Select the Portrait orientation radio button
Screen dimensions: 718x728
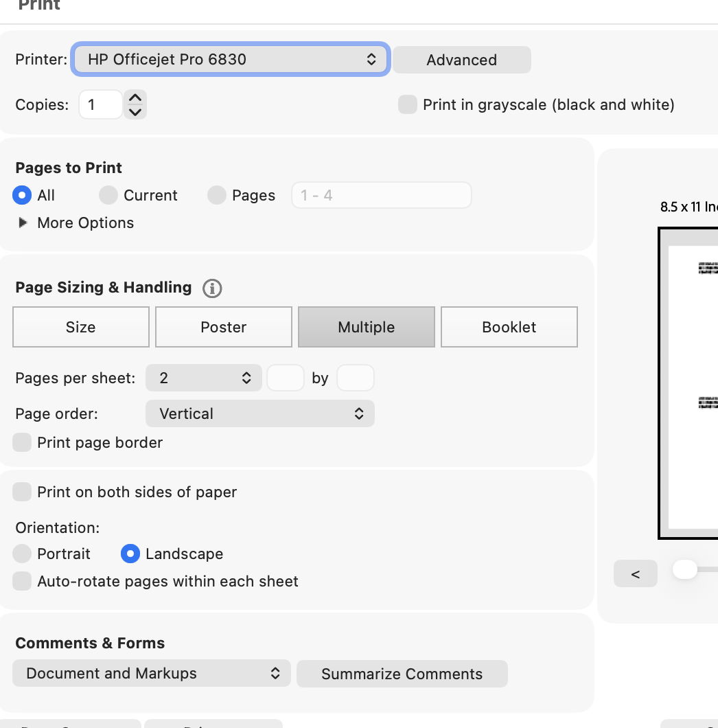coord(22,554)
